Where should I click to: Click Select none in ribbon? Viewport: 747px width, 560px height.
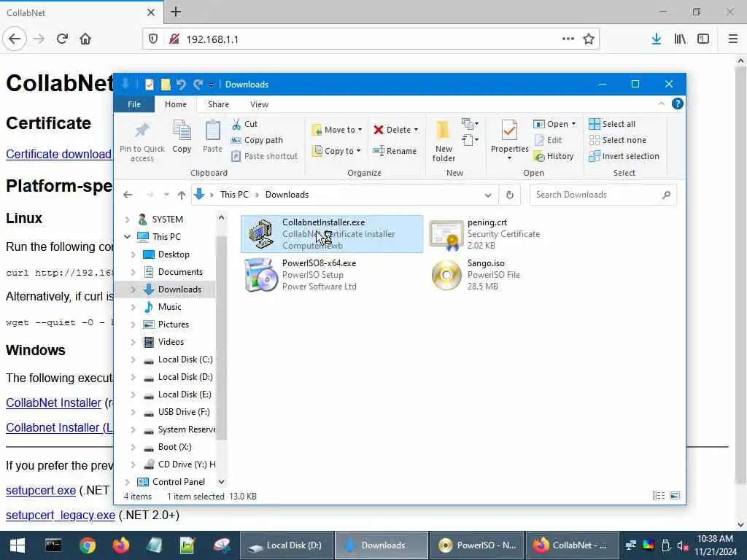tap(617, 140)
